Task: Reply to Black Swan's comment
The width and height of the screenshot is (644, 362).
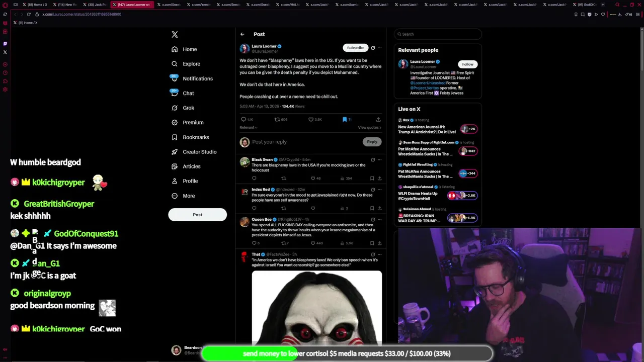Action: [254, 178]
